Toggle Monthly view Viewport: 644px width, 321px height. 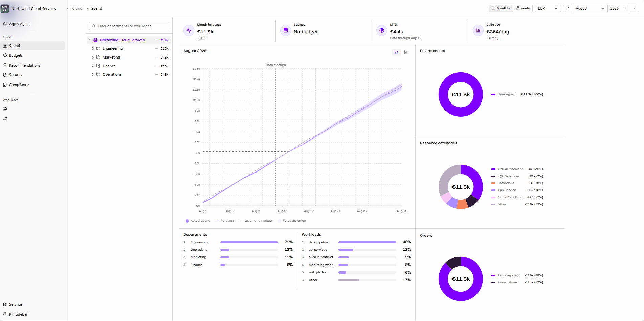pos(501,8)
